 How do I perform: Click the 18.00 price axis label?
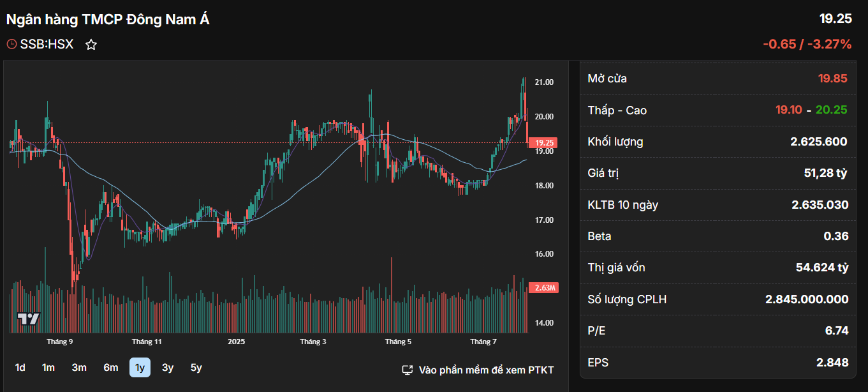tap(544, 186)
